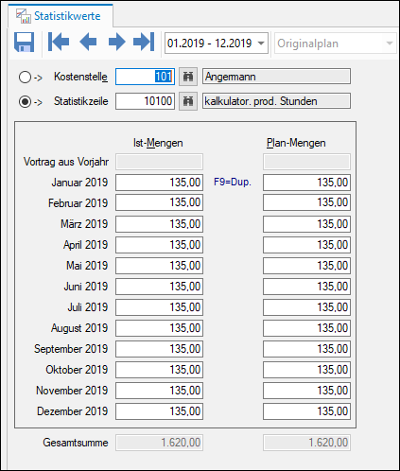The image size is (400, 471).
Task: Click Ist-Mengen field for August 2019
Action: (x=159, y=328)
